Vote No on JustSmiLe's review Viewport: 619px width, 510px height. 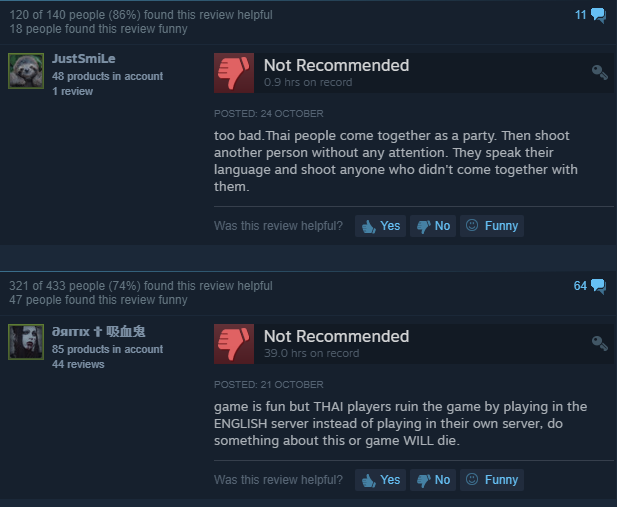433,226
